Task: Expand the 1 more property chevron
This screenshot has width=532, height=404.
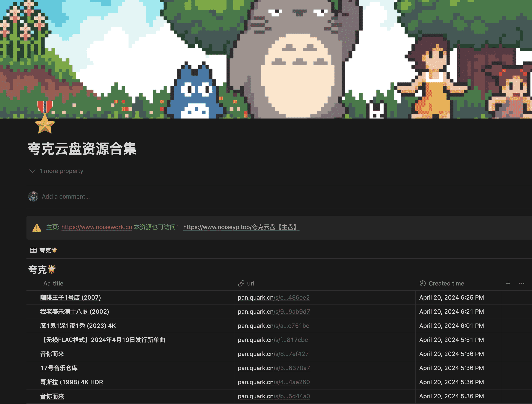Action: pos(32,171)
